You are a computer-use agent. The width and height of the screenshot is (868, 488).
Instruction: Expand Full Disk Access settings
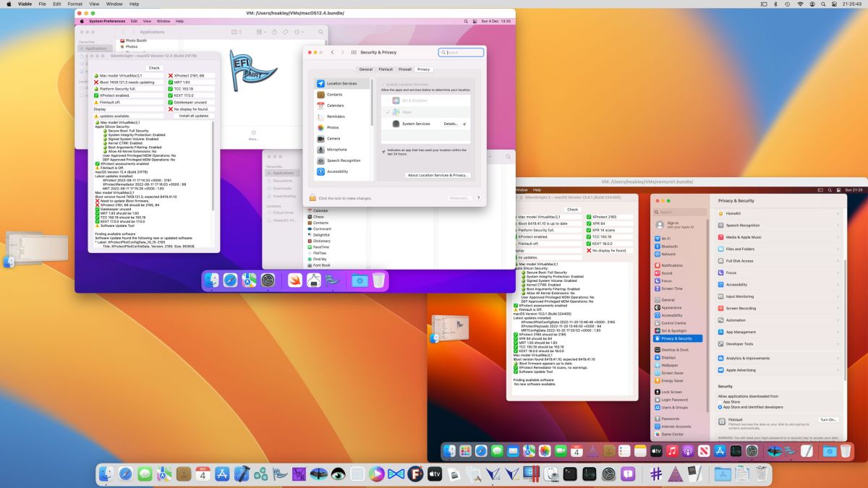point(739,261)
